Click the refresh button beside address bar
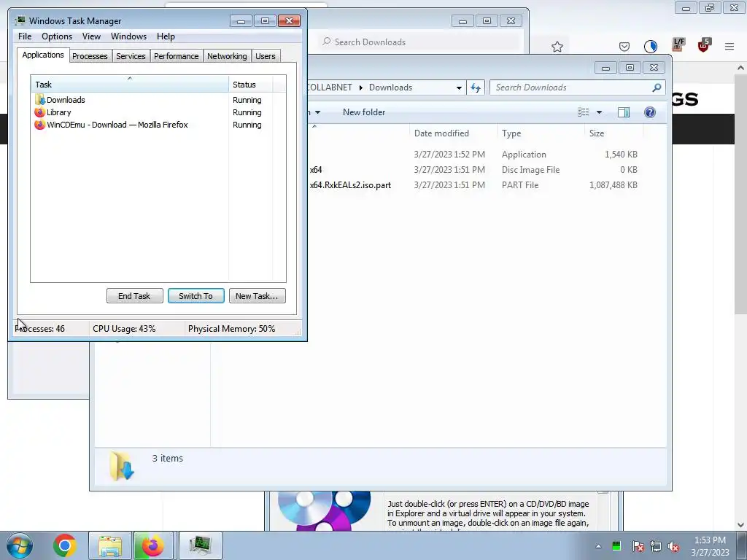The image size is (747, 560). [x=476, y=87]
